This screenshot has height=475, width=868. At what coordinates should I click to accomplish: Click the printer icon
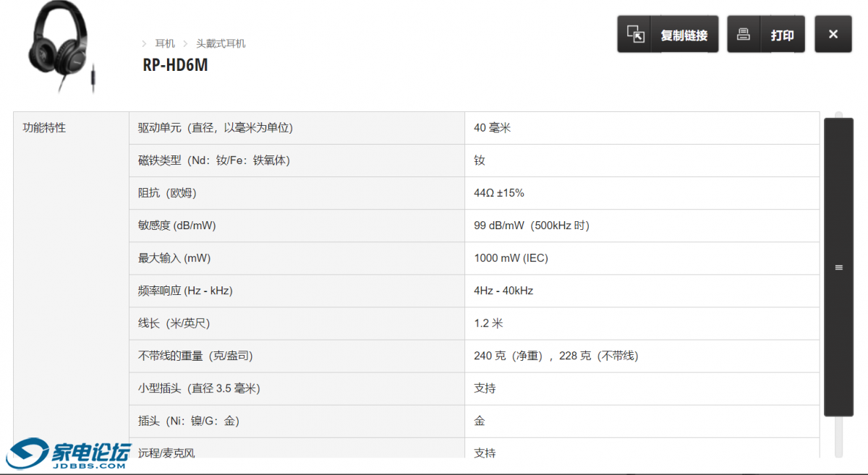tap(744, 34)
